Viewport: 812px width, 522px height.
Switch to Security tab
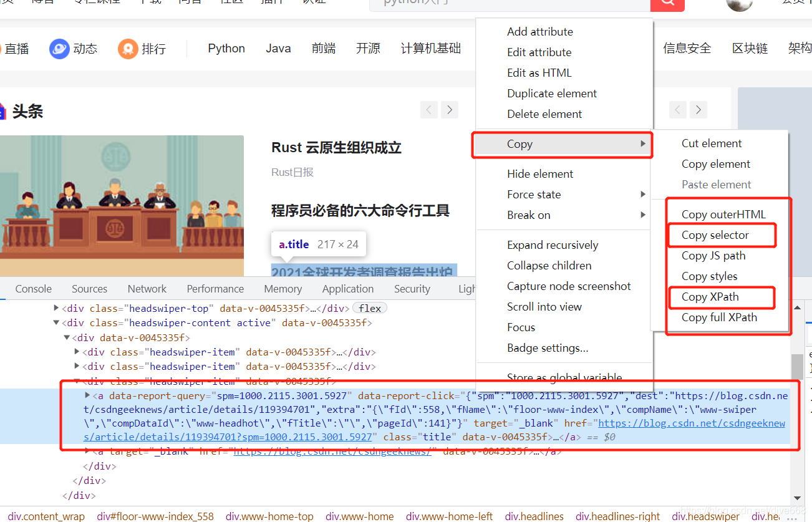(x=412, y=289)
